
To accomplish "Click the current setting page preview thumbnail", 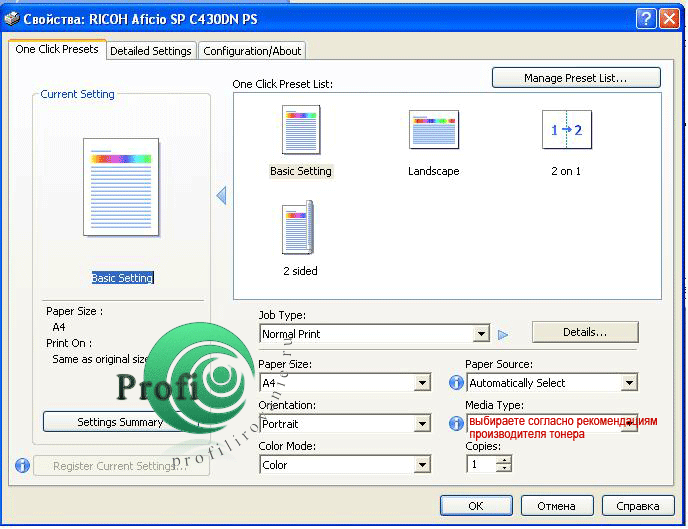I will (x=121, y=187).
